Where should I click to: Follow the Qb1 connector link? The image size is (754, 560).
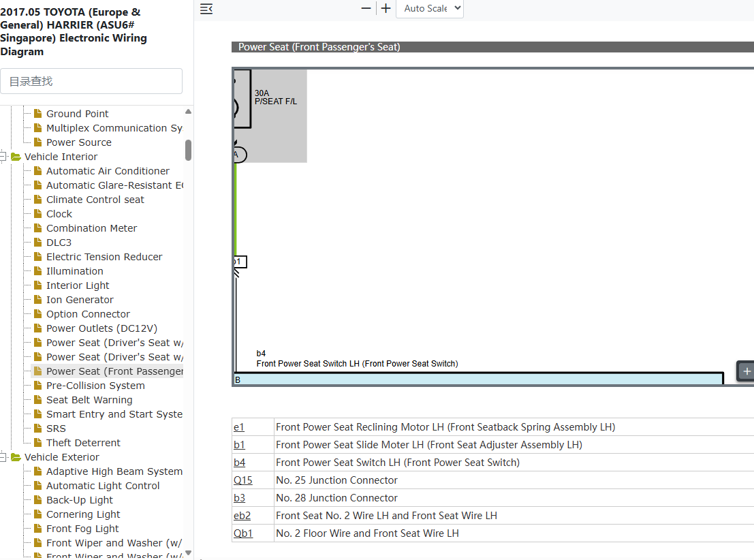(x=243, y=533)
